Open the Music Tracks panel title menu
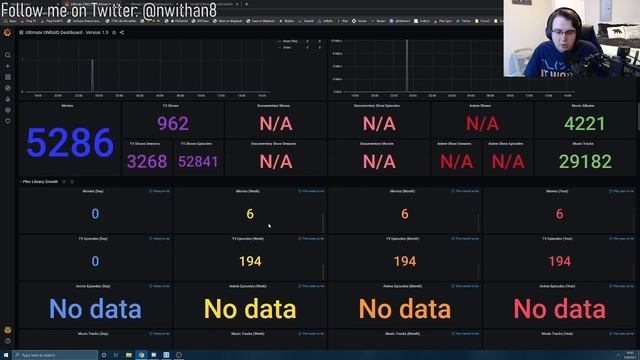This screenshot has width=640, height=360. (583, 144)
